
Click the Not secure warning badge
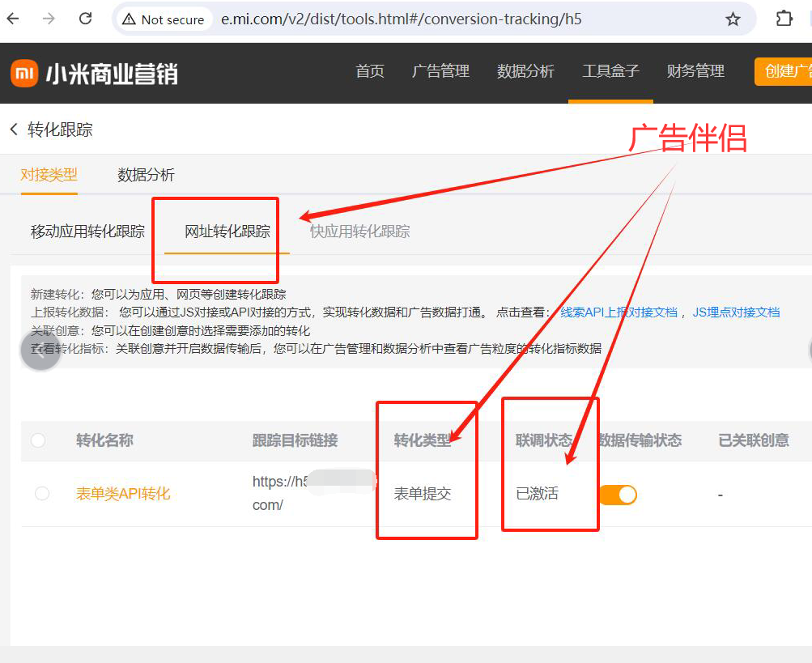tap(164, 19)
